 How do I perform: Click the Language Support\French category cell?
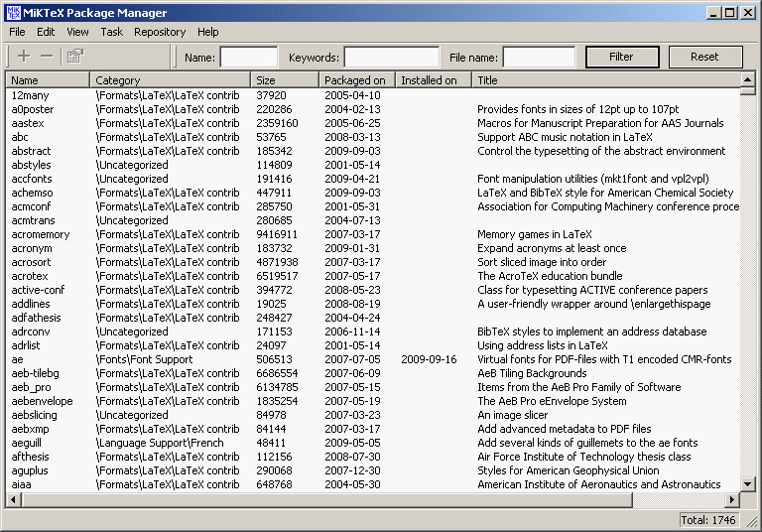160,443
